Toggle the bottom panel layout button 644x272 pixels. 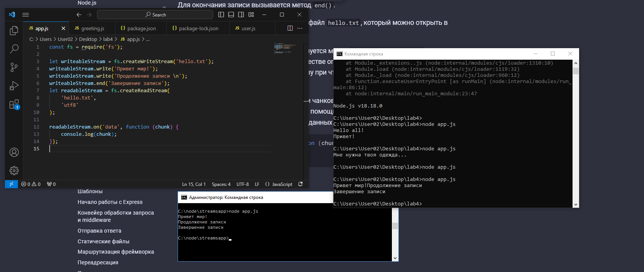(231, 15)
